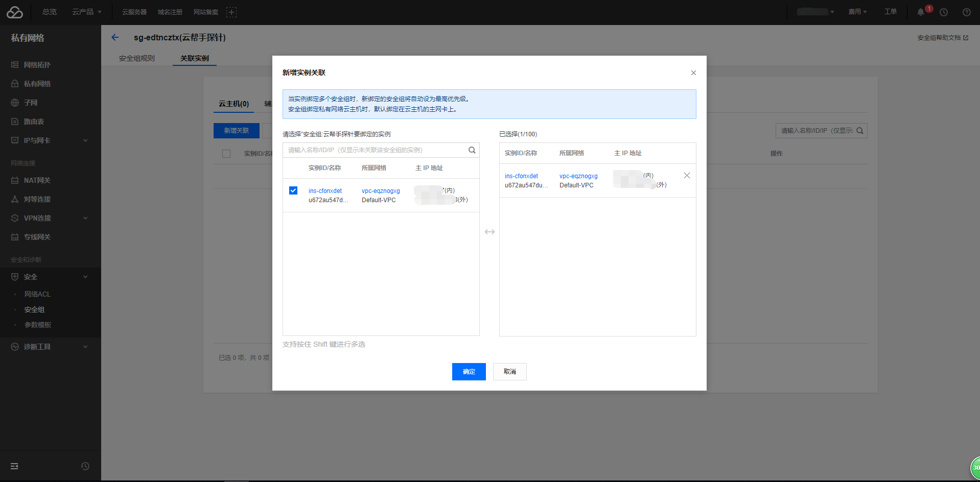Image resolution: width=980 pixels, height=482 pixels.
Task: Click the 取消 button
Action: (509, 372)
